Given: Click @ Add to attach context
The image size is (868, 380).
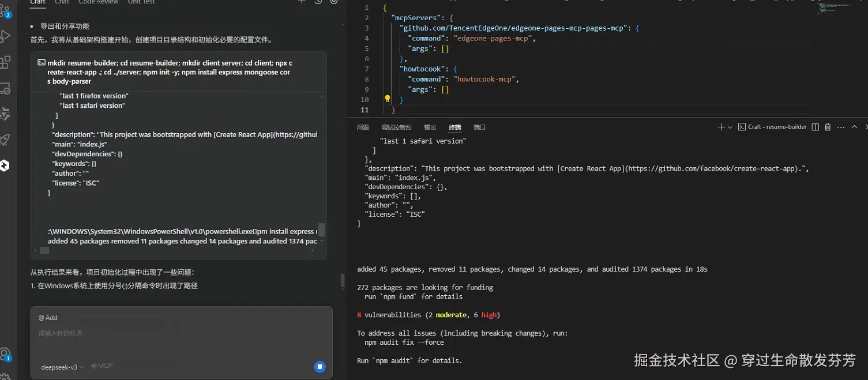Looking at the screenshot, I should (48, 318).
